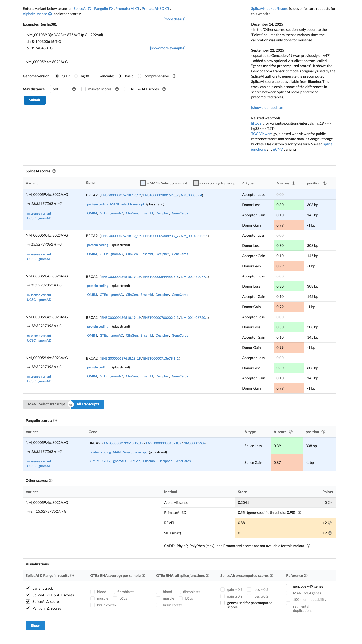Click the Max distance help icon
Screen dimensions: 362x644
pyautogui.click(x=74, y=89)
